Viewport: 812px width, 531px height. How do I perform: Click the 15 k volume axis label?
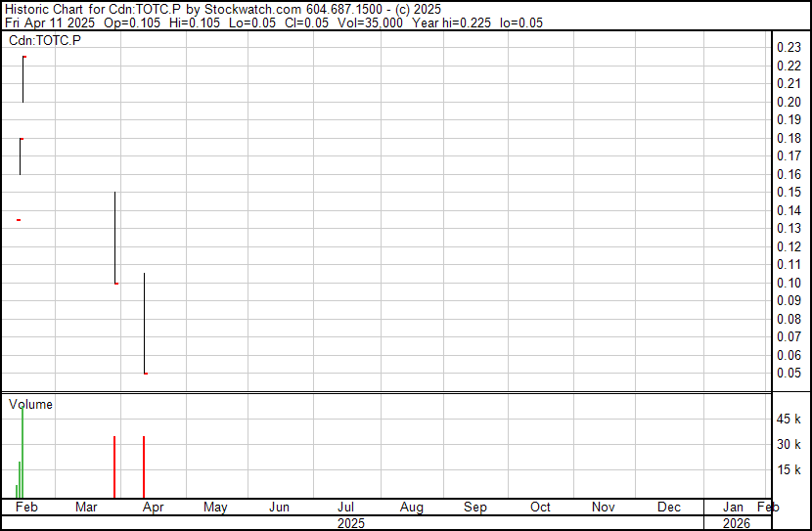(x=789, y=469)
